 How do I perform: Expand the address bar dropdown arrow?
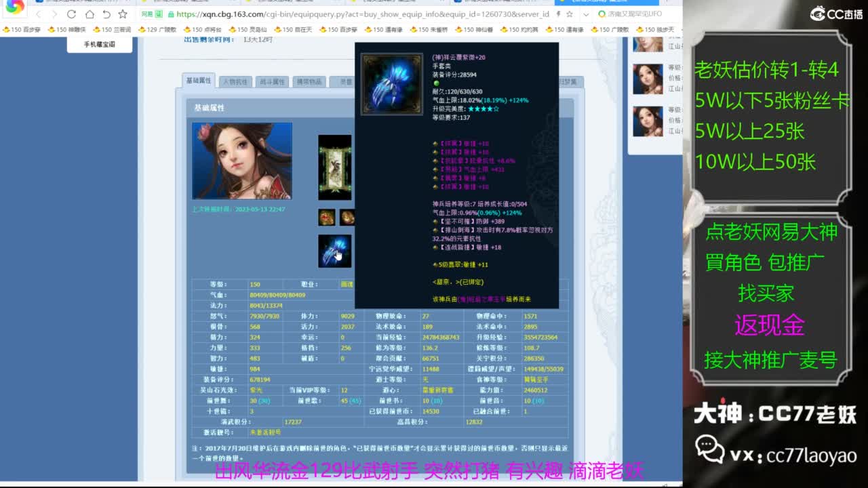tap(587, 14)
